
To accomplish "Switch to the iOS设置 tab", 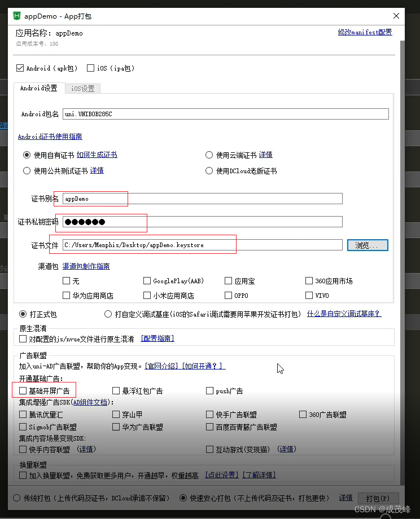I will tap(83, 89).
